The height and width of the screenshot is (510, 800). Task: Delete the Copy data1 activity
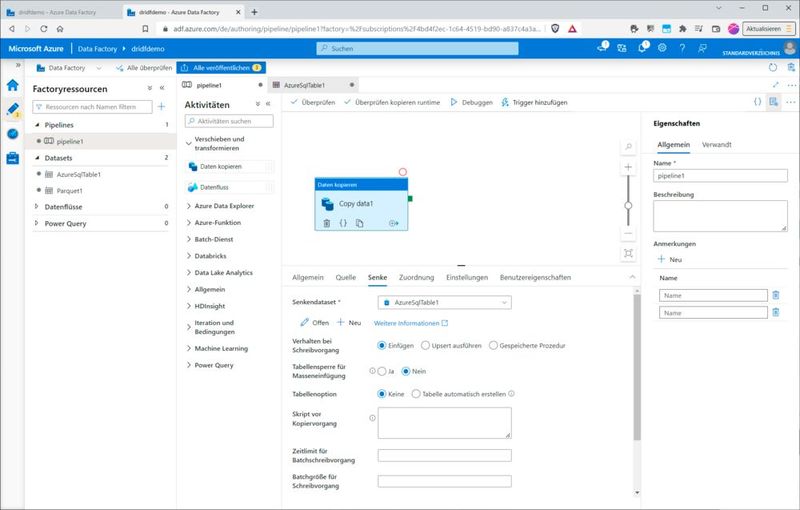coord(327,223)
